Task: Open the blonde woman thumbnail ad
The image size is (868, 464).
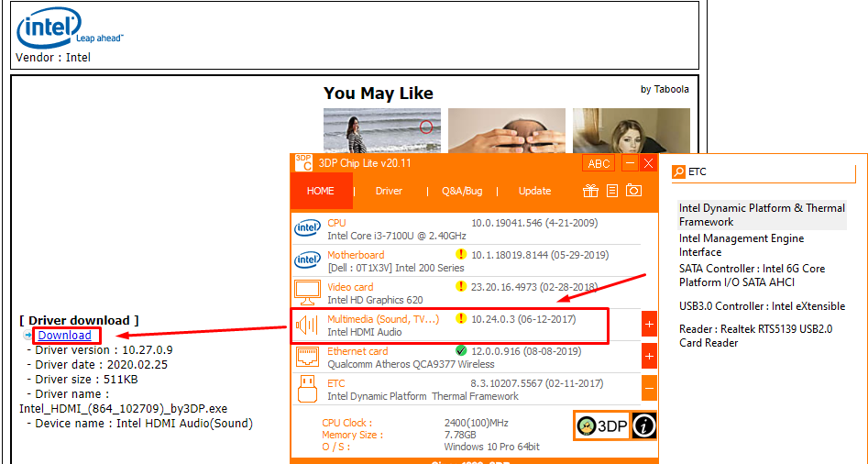Action: click(632, 131)
